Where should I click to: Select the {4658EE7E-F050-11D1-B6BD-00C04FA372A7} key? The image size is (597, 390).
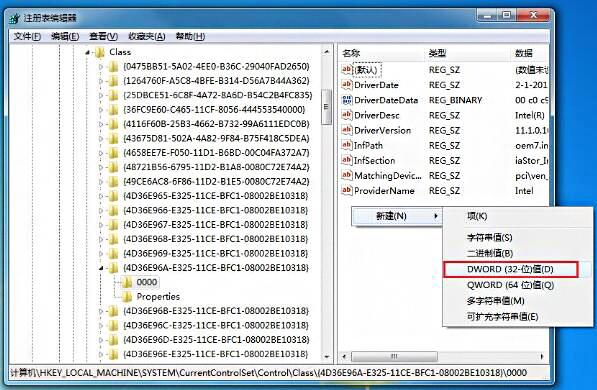point(216,153)
